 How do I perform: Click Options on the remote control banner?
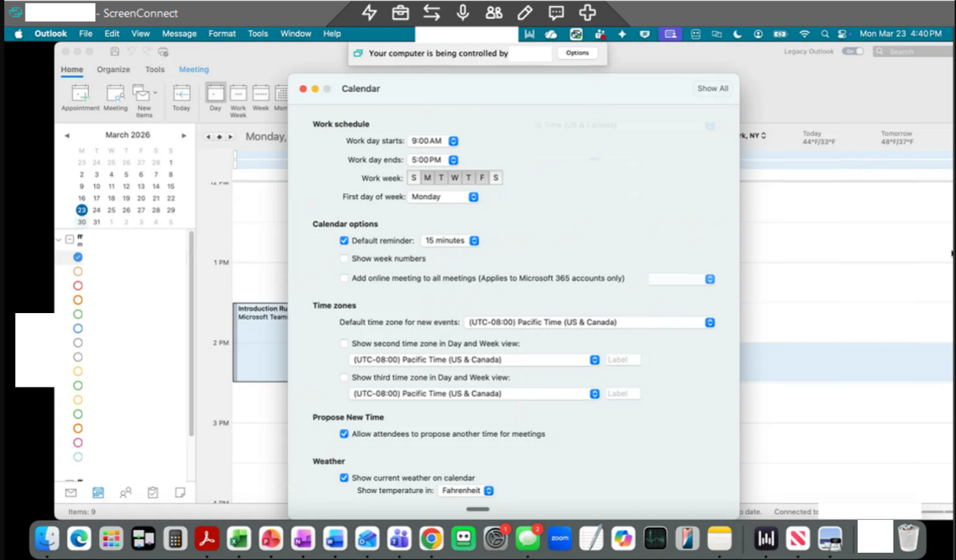pos(577,53)
